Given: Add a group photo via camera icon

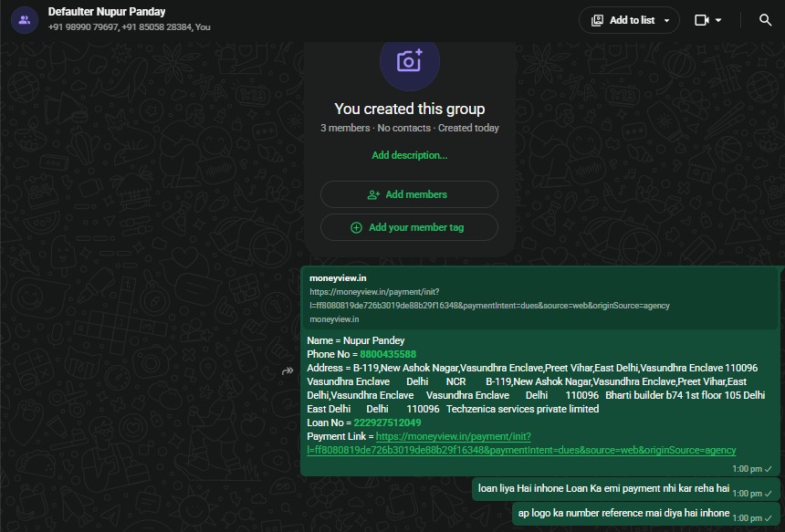Looking at the screenshot, I should (x=410, y=62).
